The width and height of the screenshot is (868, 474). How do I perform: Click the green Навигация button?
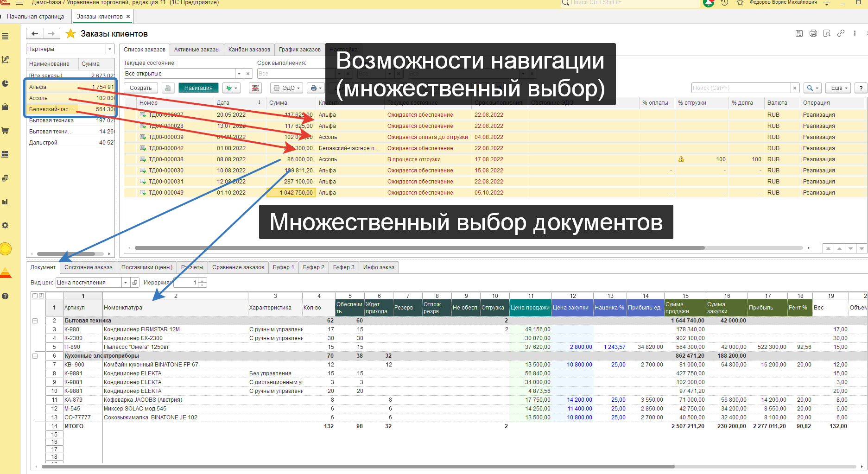pos(198,88)
